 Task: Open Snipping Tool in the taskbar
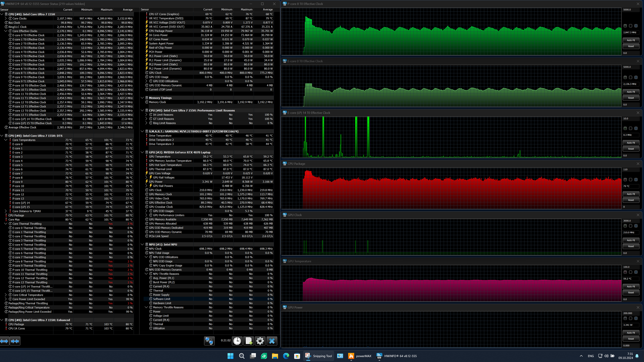[319, 356]
